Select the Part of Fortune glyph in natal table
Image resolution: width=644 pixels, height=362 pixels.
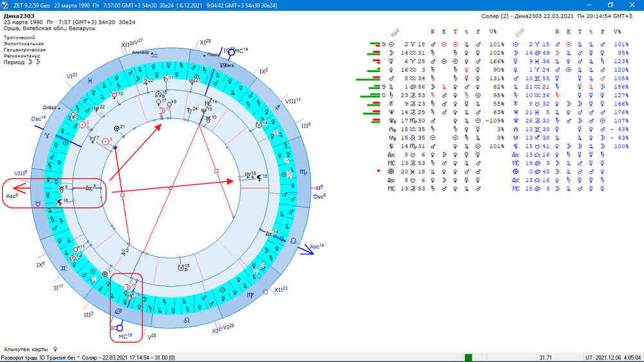click(392, 172)
